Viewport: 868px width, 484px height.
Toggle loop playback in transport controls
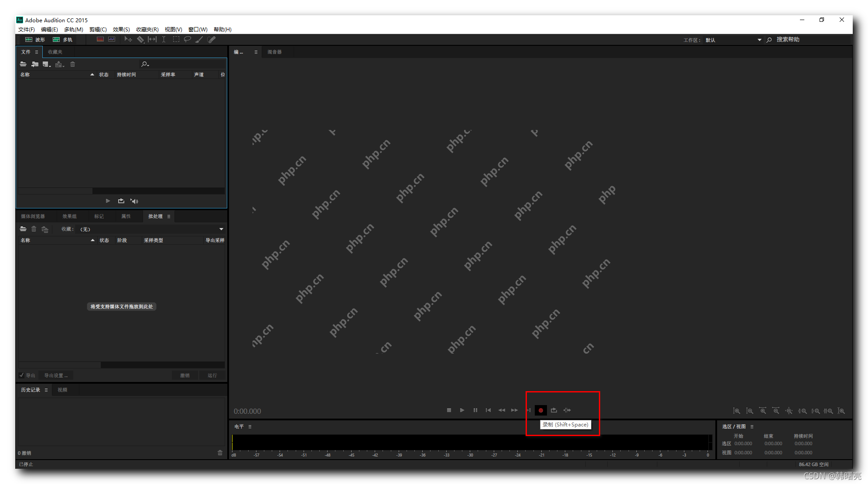pyautogui.click(x=554, y=410)
